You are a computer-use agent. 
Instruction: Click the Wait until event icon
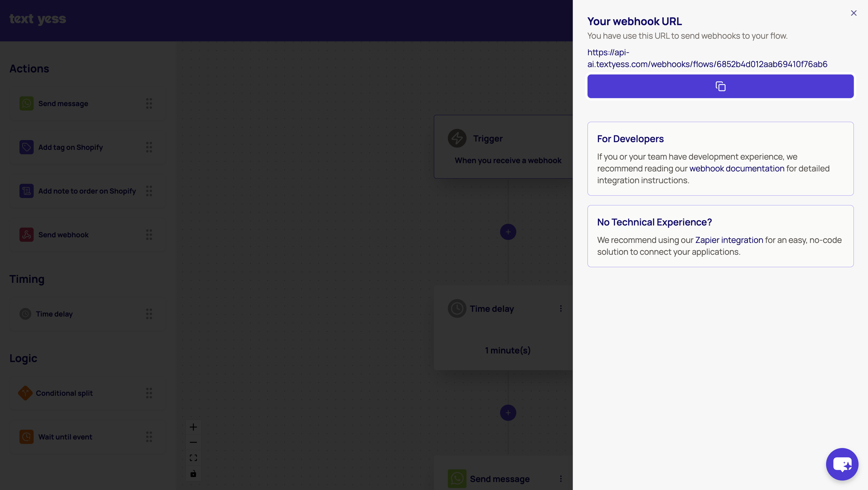(x=26, y=437)
